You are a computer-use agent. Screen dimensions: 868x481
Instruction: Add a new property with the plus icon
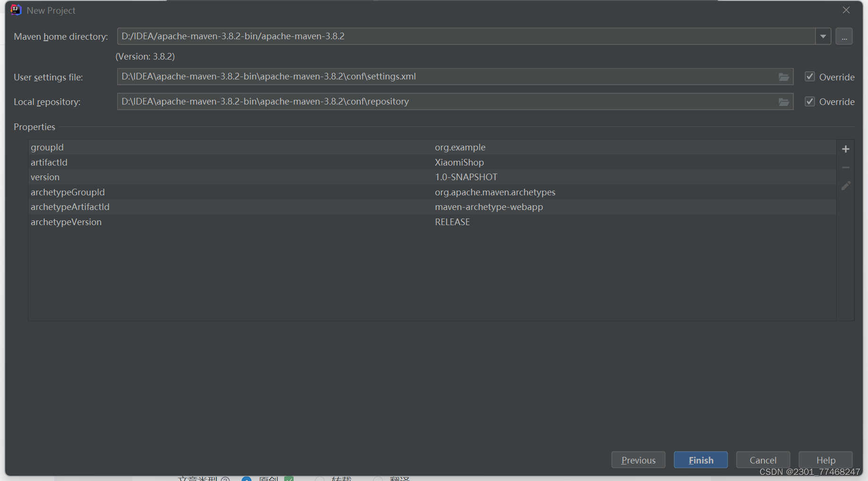[x=846, y=149]
